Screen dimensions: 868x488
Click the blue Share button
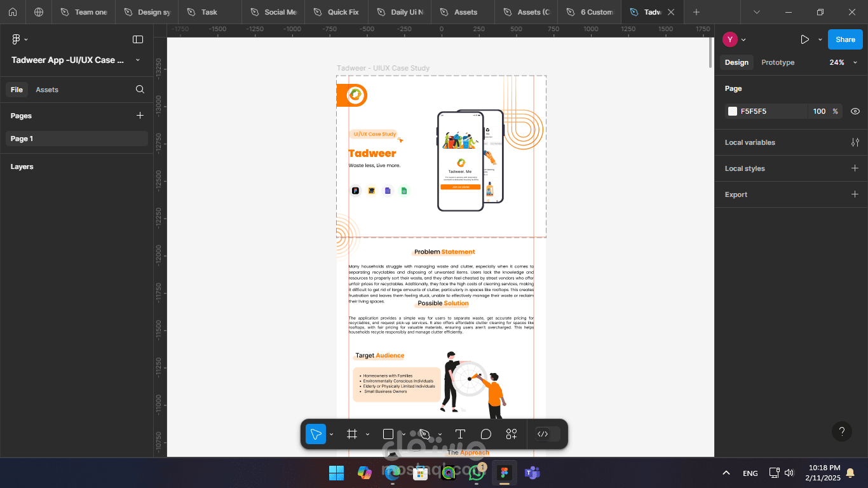click(x=845, y=39)
